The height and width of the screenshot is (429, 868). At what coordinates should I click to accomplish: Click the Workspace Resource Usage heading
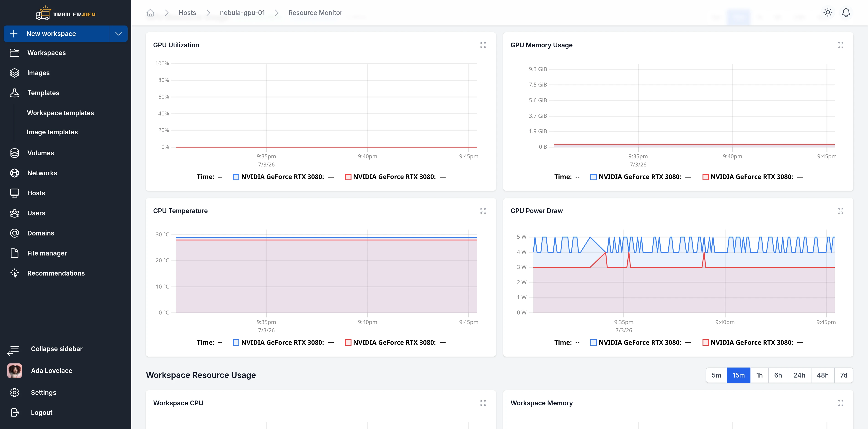201,375
